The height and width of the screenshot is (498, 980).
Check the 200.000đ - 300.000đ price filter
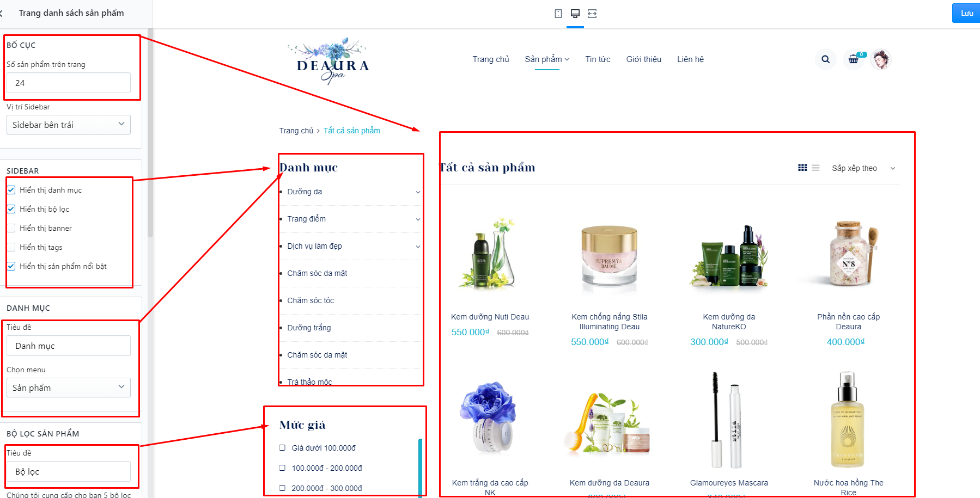(282, 488)
